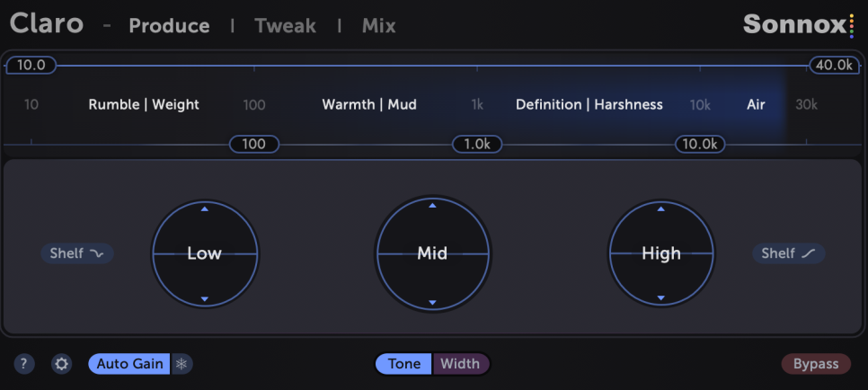Open the help question mark icon

coord(23,364)
